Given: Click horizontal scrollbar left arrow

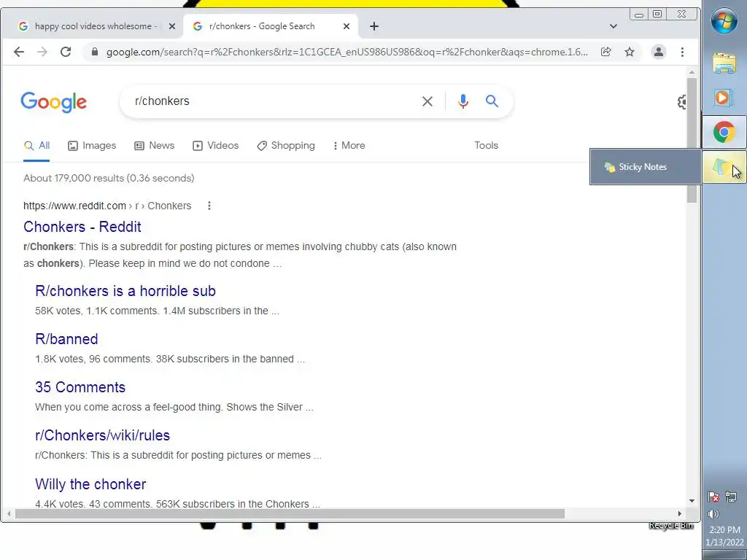Looking at the screenshot, I should [x=9, y=514].
